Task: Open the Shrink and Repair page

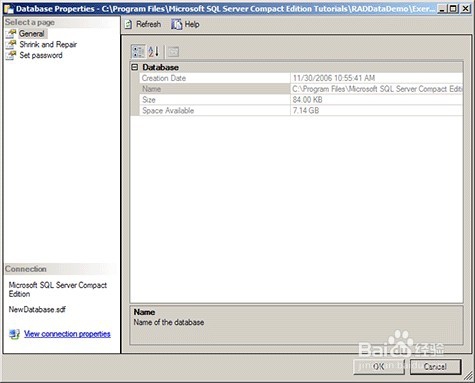Action: click(48, 44)
